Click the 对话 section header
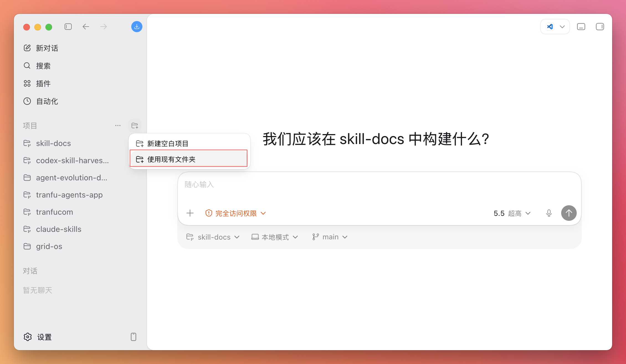The height and width of the screenshot is (364, 626). 30,271
